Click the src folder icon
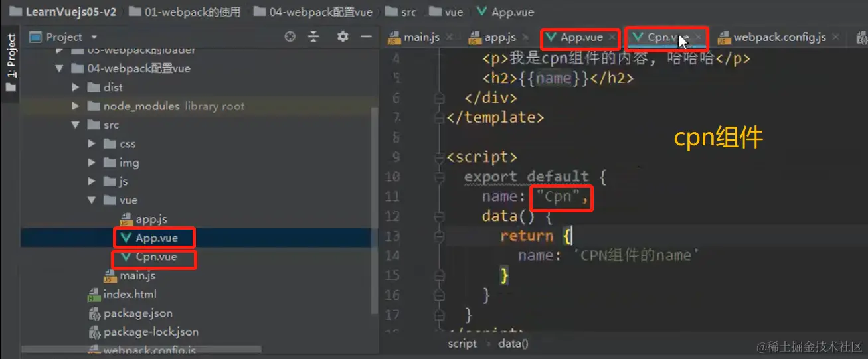 click(93, 125)
